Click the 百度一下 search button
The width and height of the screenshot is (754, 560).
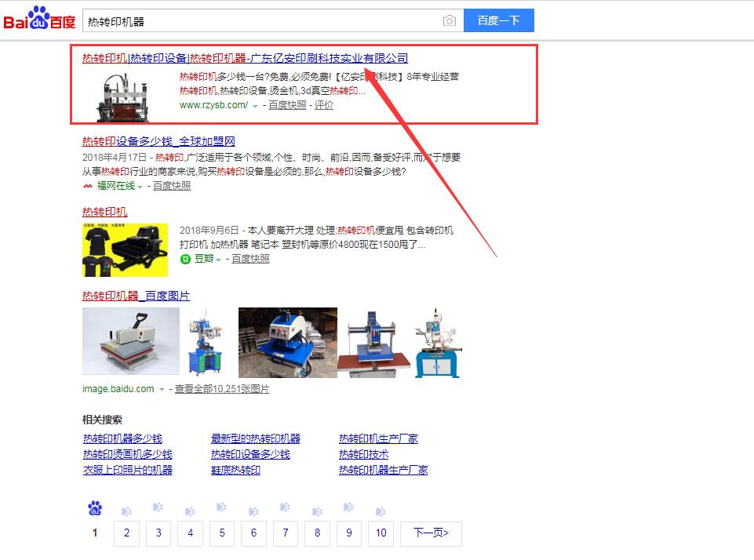pos(498,21)
